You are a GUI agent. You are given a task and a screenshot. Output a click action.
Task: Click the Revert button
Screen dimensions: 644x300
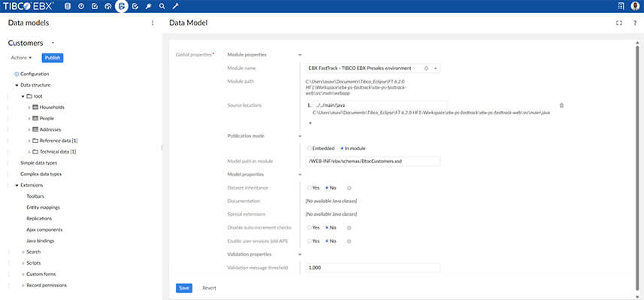pyautogui.click(x=209, y=288)
